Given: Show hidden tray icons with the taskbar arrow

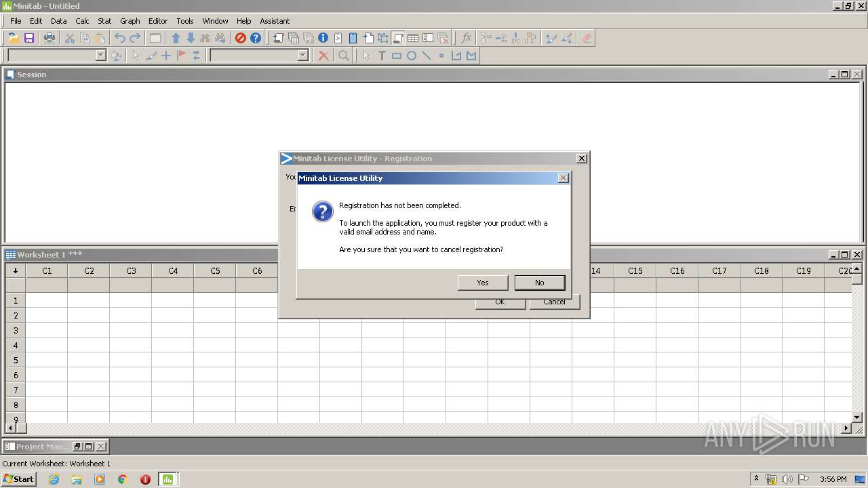Looking at the screenshot, I should [756, 479].
